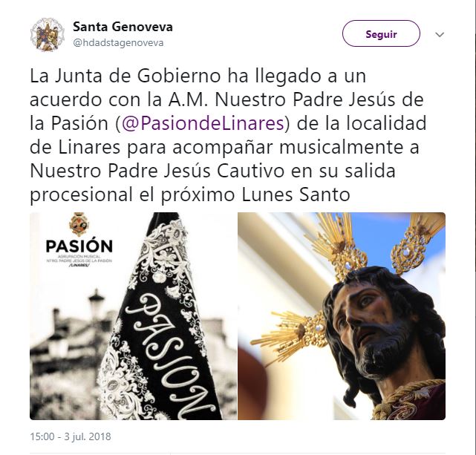476x455 pixels.
Task: Open the @PasiondeLinares mention link
Action: point(203,123)
